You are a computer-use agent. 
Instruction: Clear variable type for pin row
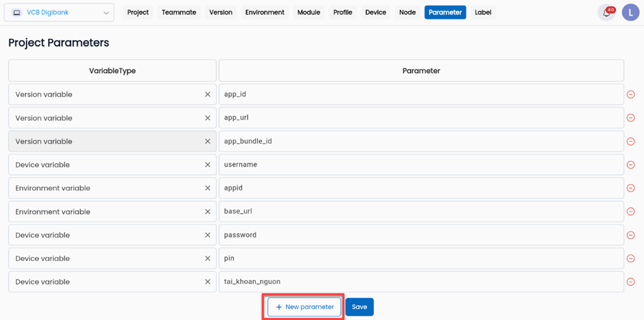tap(208, 258)
